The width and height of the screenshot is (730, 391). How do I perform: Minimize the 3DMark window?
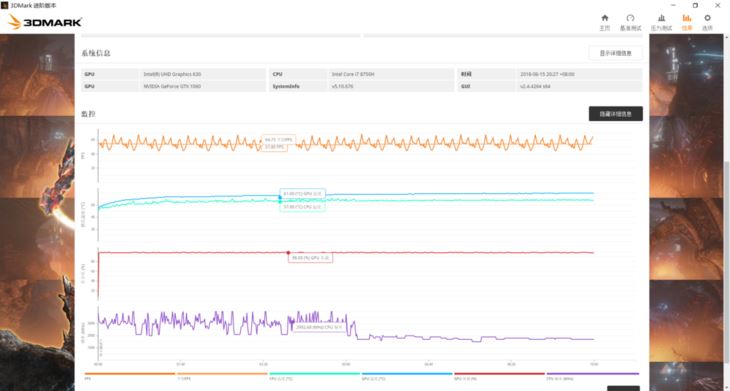click(673, 5)
